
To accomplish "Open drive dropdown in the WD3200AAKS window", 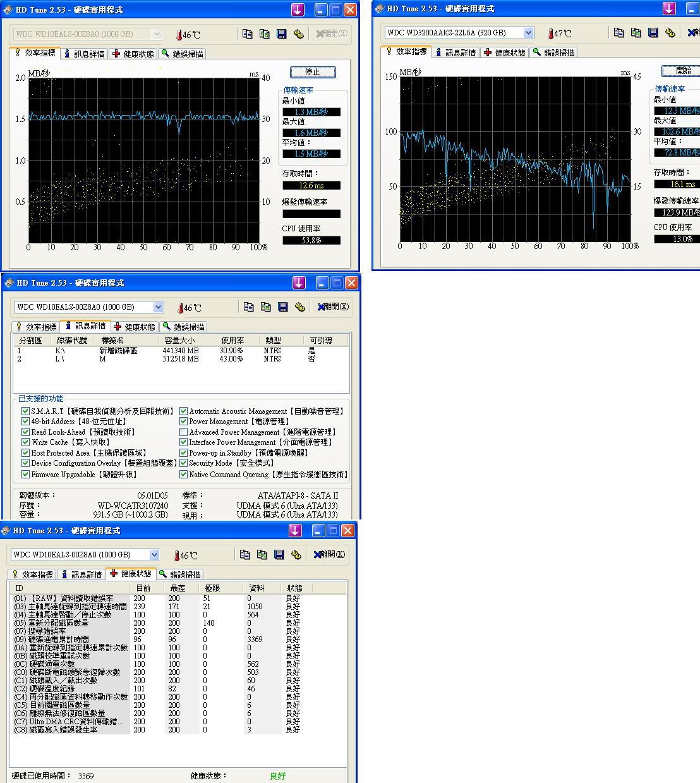I will [x=528, y=33].
